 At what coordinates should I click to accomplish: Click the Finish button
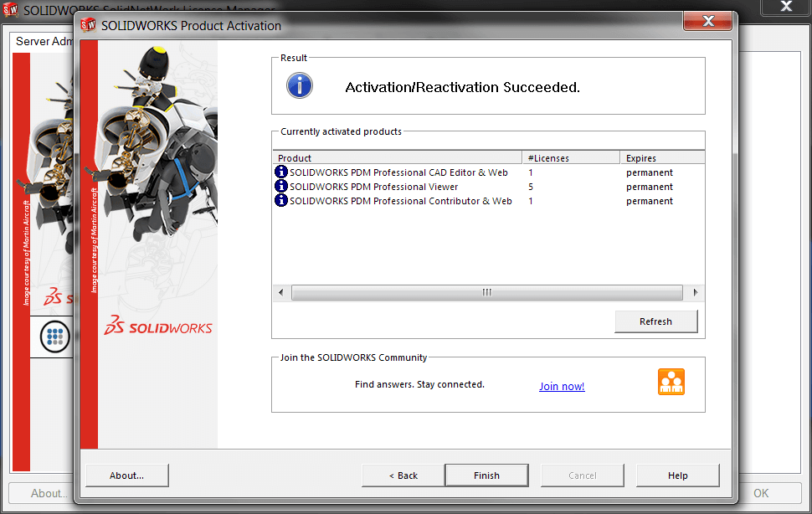[487, 475]
